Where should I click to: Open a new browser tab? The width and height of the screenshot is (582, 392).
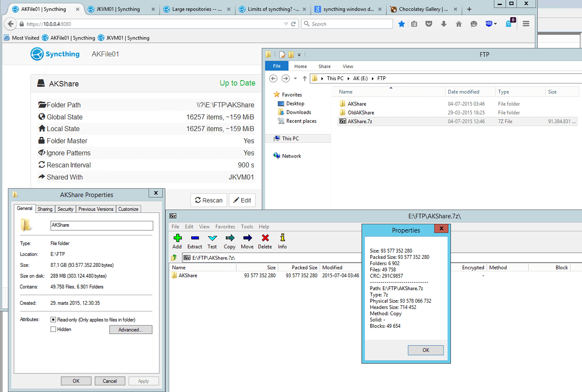tap(469, 9)
